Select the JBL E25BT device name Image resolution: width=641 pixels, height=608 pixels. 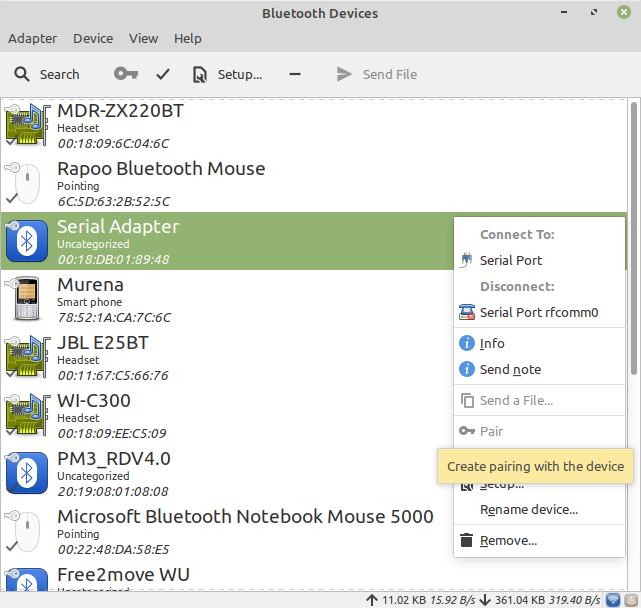[x=103, y=343]
